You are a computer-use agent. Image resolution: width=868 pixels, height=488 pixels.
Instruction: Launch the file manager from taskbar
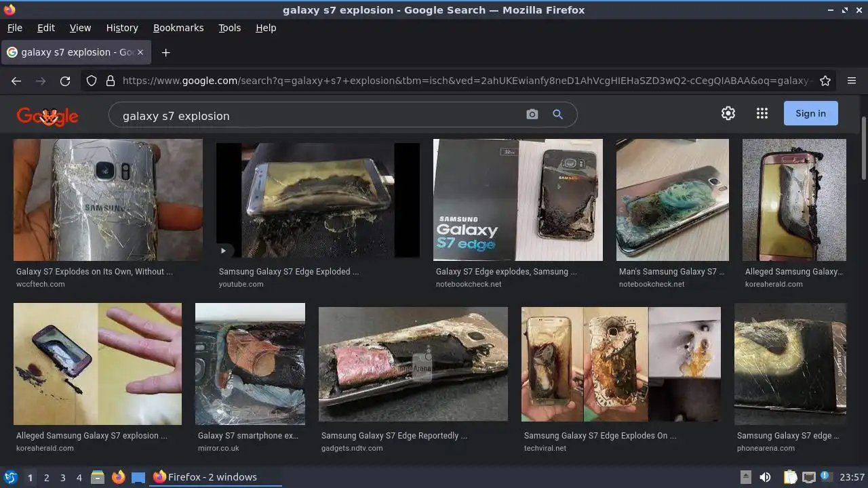[x=97, y=477]
